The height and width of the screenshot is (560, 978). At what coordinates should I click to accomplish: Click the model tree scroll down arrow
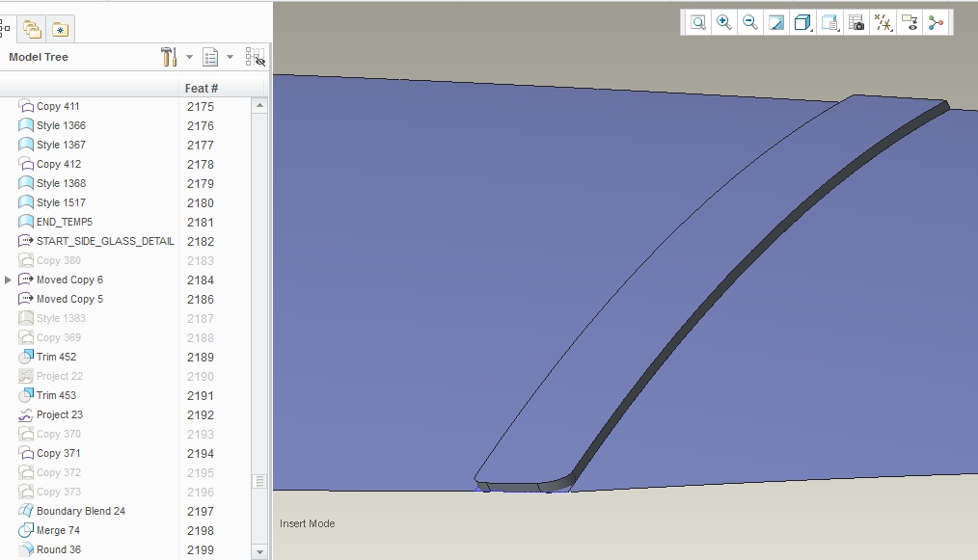click(260, 552)
